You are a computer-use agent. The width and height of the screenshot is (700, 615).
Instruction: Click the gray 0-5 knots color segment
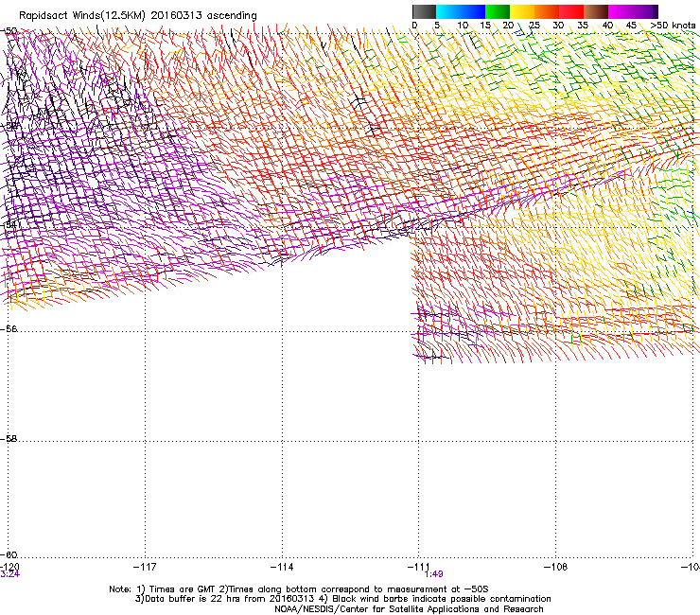(425, 11)
